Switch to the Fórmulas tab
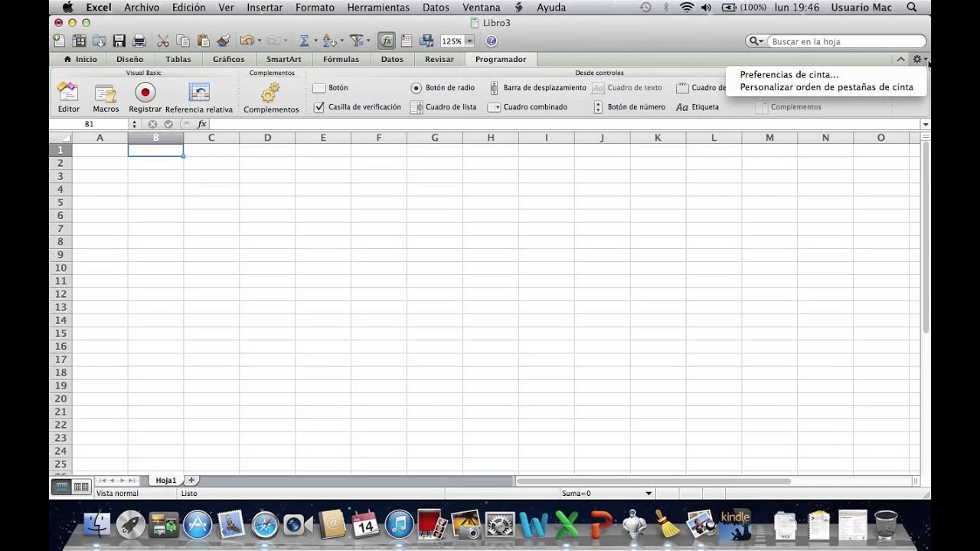This screenshot has height=551, width=980. [x=341, y=59]
